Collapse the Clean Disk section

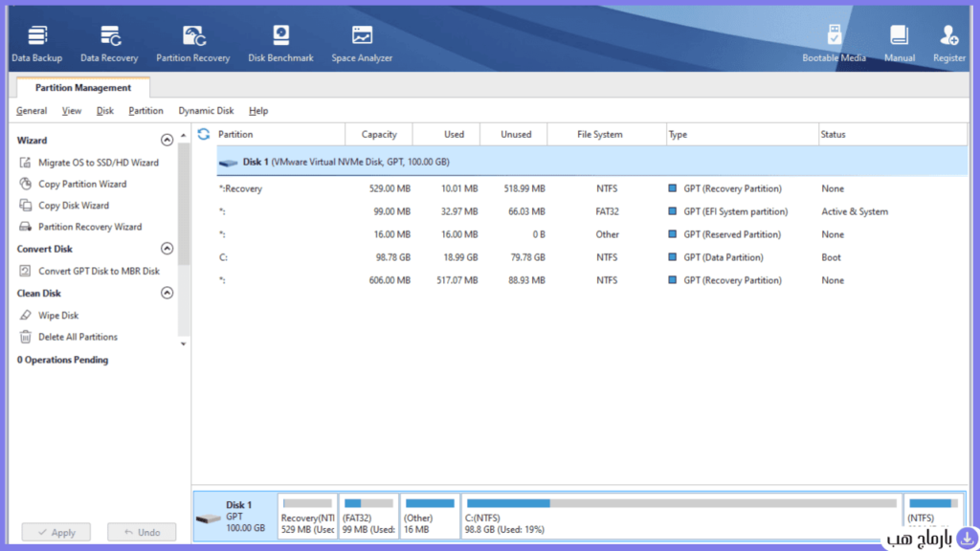coord(167,293)
